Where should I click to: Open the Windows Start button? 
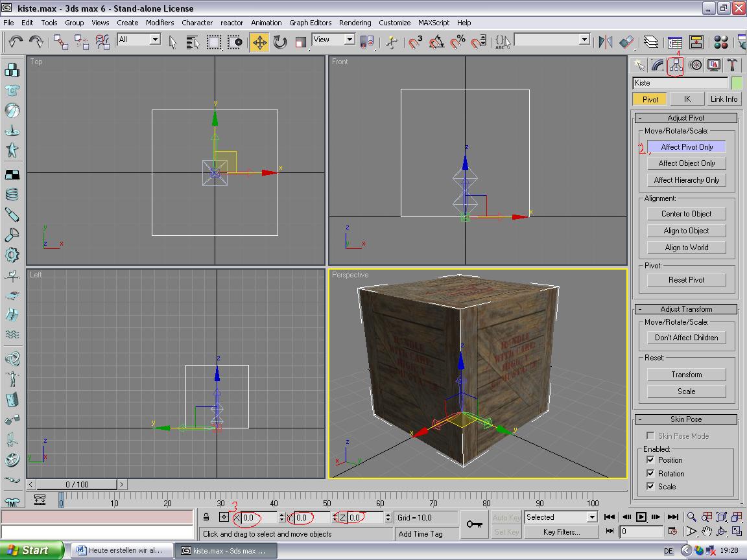click(31, 550)
